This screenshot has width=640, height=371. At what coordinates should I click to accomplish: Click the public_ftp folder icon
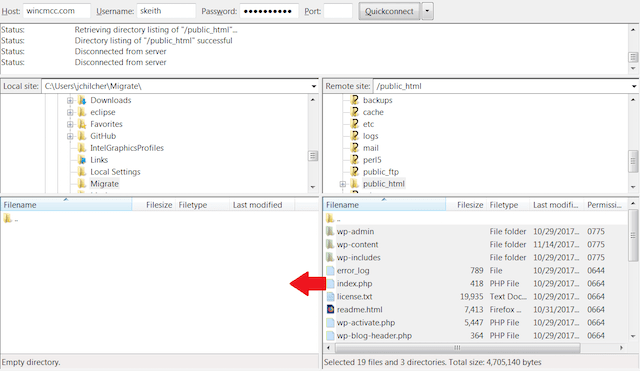[x=354, y=171]
